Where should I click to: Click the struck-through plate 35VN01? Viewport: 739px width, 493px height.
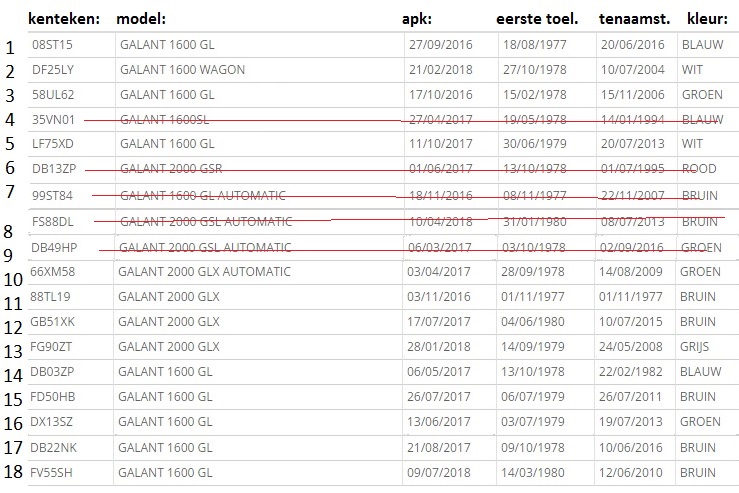pyautogui.click(x=53, y=120)
